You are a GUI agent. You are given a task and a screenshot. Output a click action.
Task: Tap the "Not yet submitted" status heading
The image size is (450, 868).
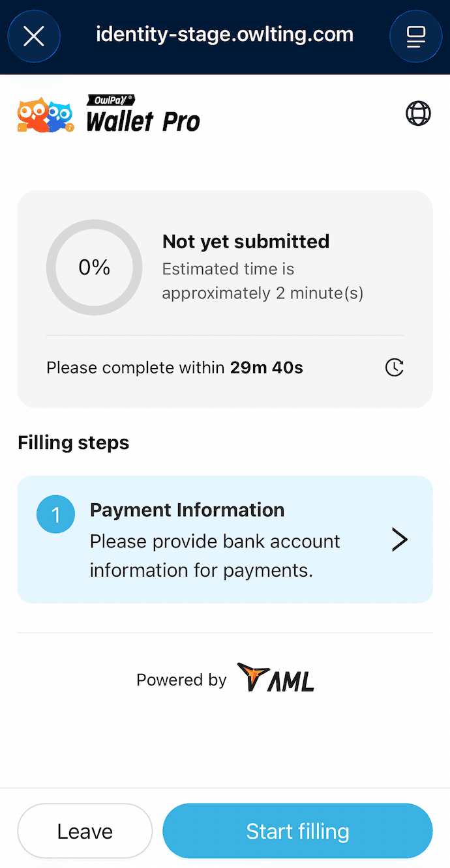[245, 242]
